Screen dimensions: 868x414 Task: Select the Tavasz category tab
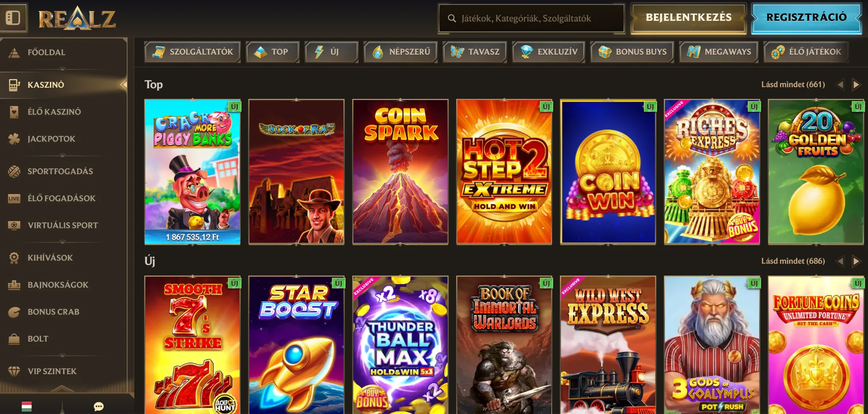coord(475,52)
